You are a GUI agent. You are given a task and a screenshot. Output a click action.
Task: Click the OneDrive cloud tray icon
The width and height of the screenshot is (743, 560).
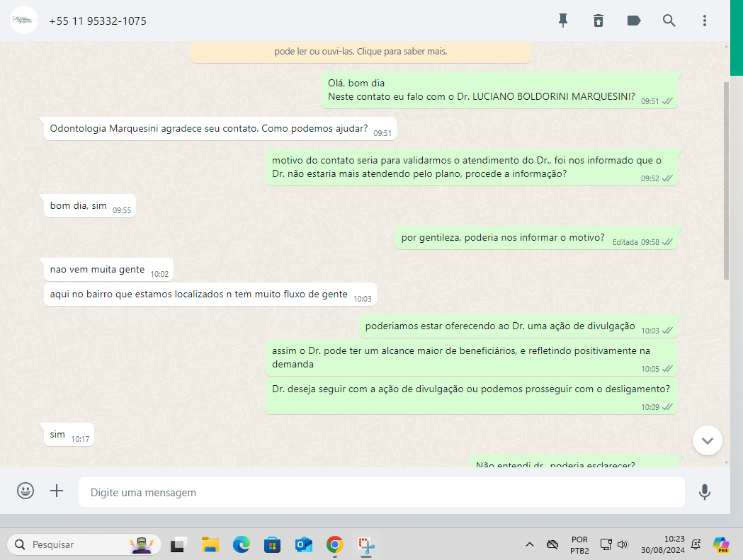[x=552, y=544]
